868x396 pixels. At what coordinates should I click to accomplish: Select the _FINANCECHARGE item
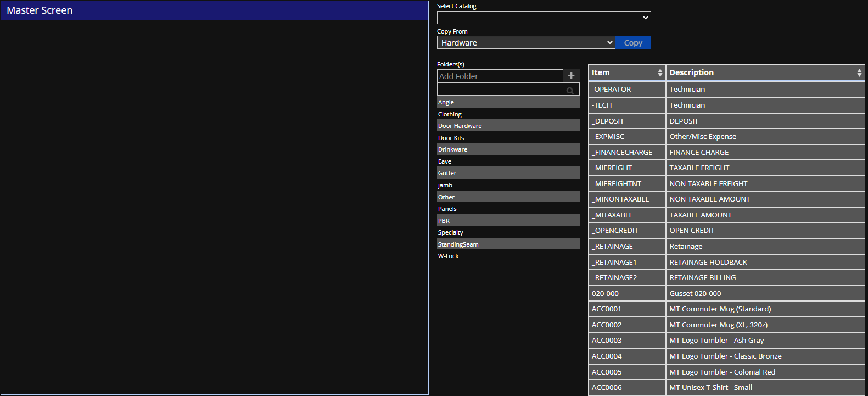[x=627, y=152]
